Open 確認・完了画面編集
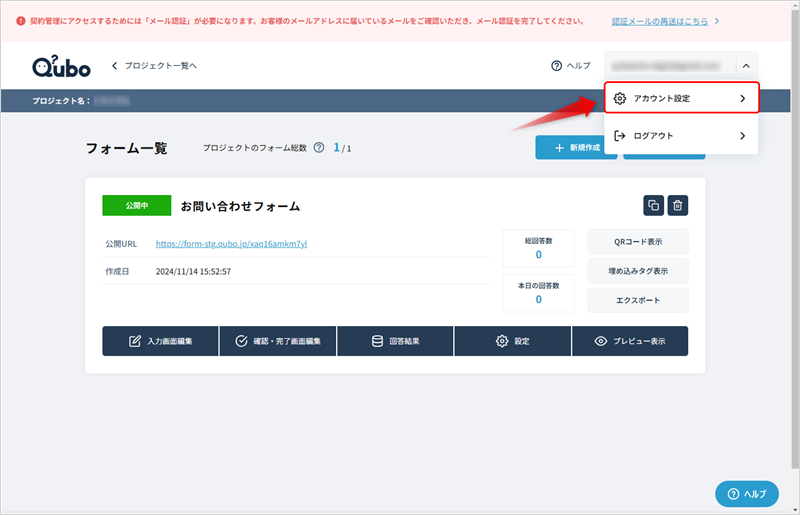Image resolution: width=800 pixels, height=515 pixels. (x=278, y=341)
